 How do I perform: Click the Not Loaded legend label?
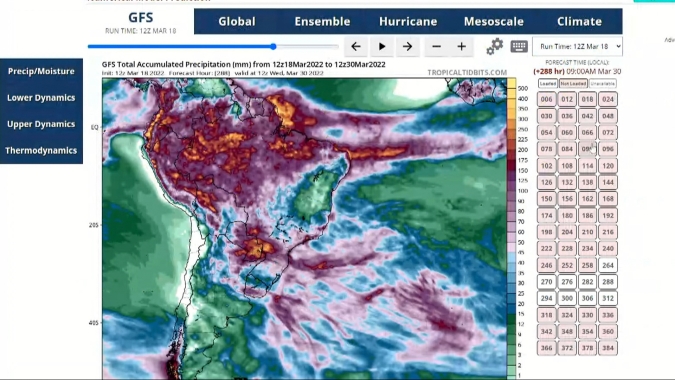click(573, 83)
